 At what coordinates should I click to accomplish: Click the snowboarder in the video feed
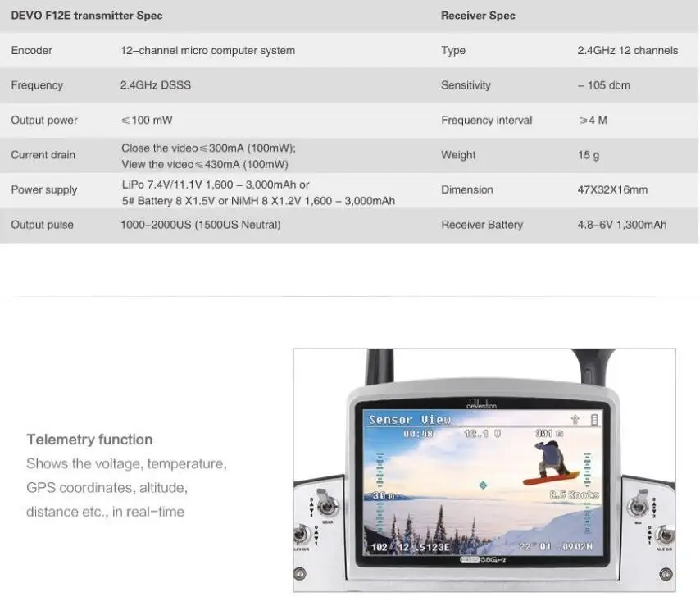(x=552, y=463)
